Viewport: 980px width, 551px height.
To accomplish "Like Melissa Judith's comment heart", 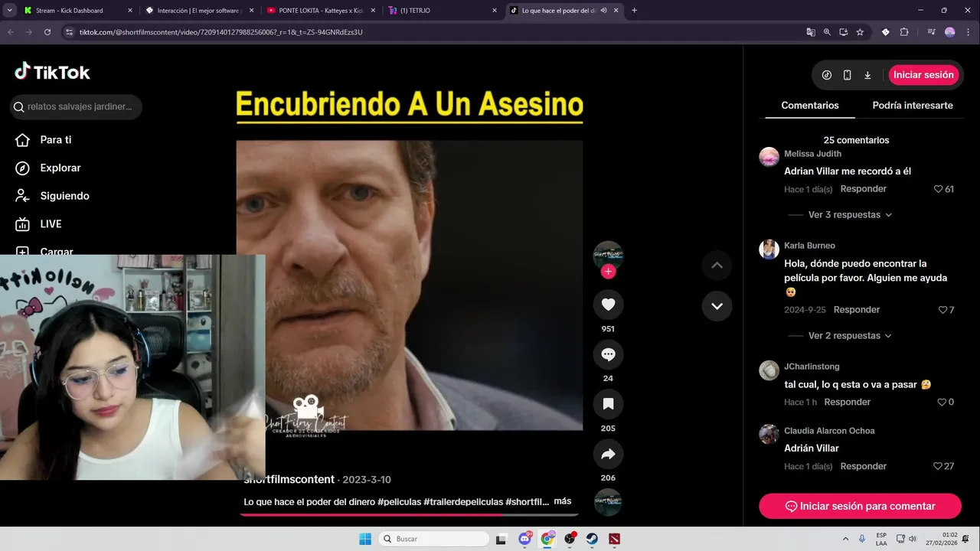I will click(x=938, y=189).
